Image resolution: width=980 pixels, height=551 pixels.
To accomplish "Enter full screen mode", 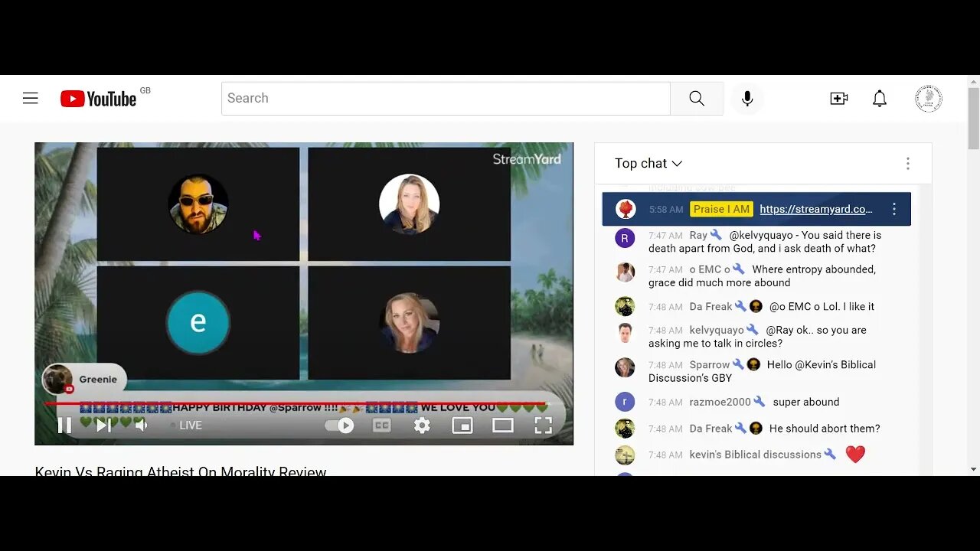I will (x=543, y=425).
